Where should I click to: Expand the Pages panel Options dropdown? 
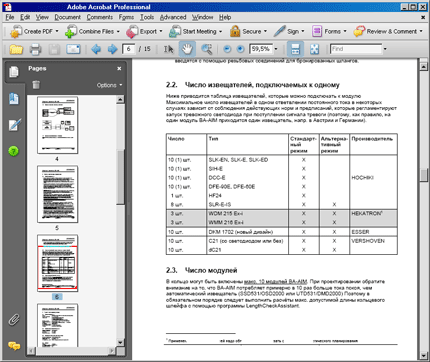109,85
